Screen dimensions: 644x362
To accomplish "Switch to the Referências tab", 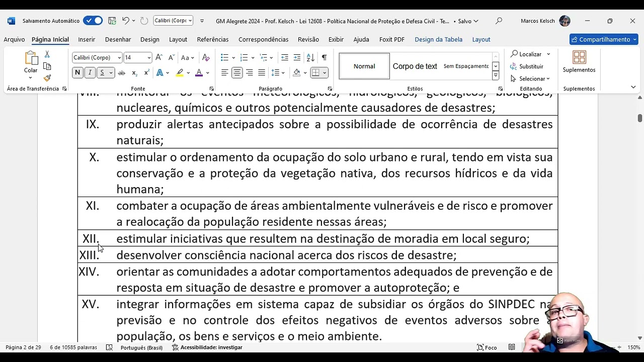I will pos(213,39).
